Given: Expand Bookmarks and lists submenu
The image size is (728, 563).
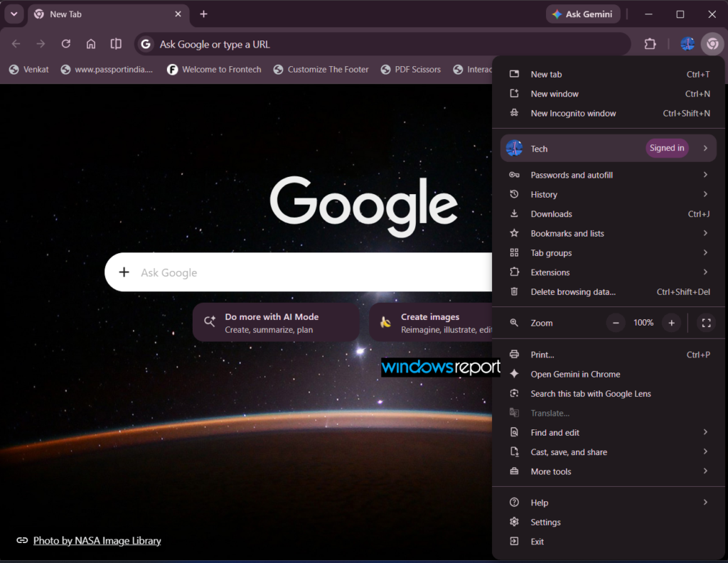Looking at the screenshot, I should coord(609,233).
